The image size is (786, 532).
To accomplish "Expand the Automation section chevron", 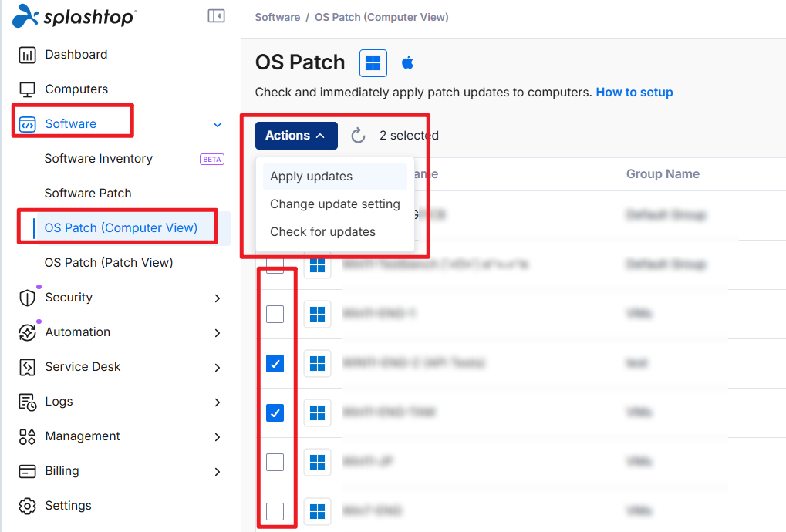I will point(218,333).
